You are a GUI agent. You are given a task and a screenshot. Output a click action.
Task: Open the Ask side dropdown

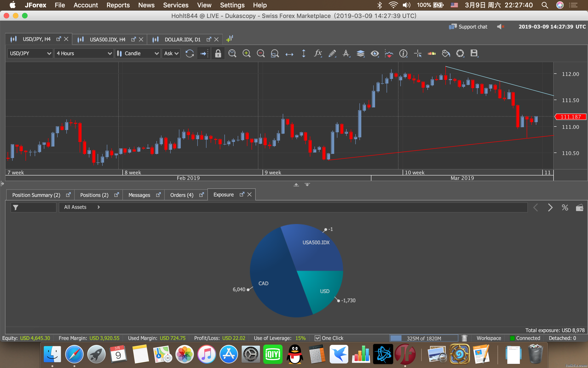(171, 54)
